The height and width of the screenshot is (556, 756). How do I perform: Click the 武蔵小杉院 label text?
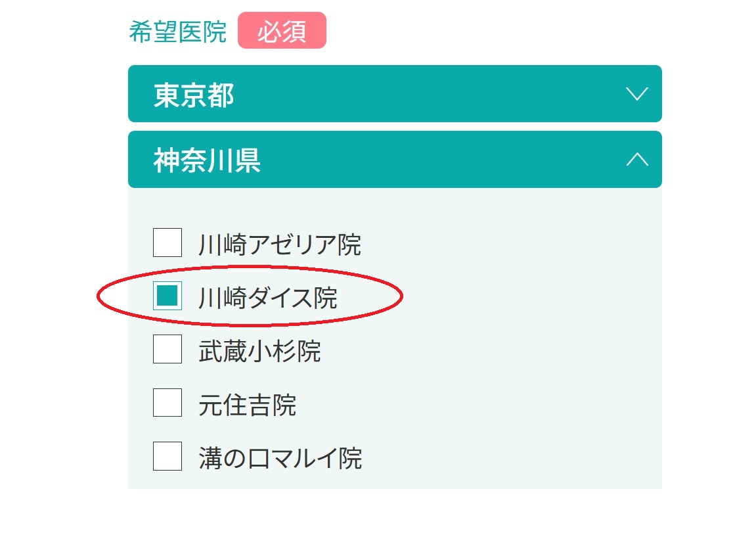[x=260, y=351]
